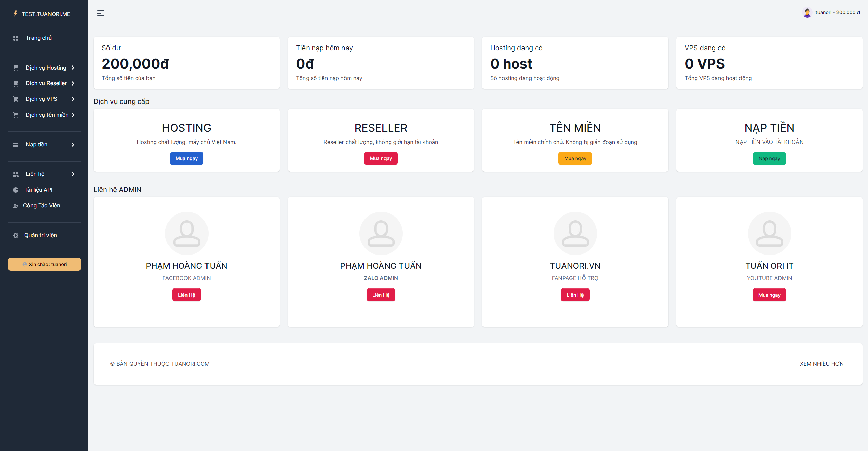The width and height of the screenshot is (868, 451).
Task: Open Quản trị viên settings gear icon
Action: click(x=16, y=235)
